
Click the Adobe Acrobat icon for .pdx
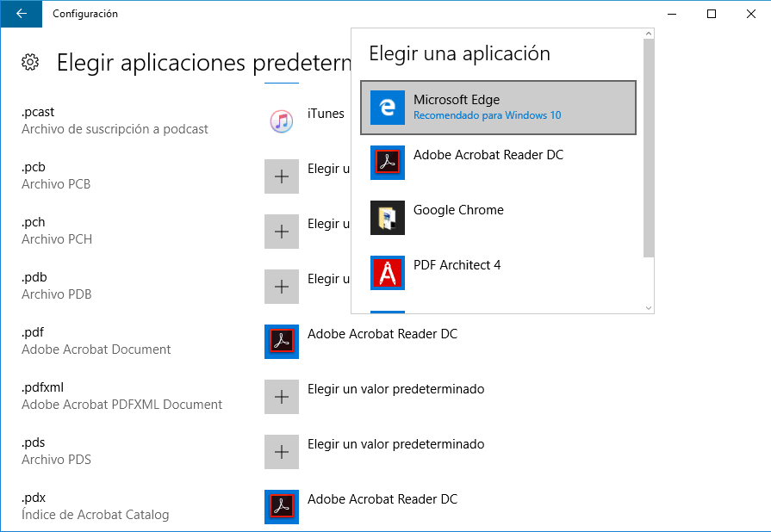pyautogui.click(x=282, y=507)
